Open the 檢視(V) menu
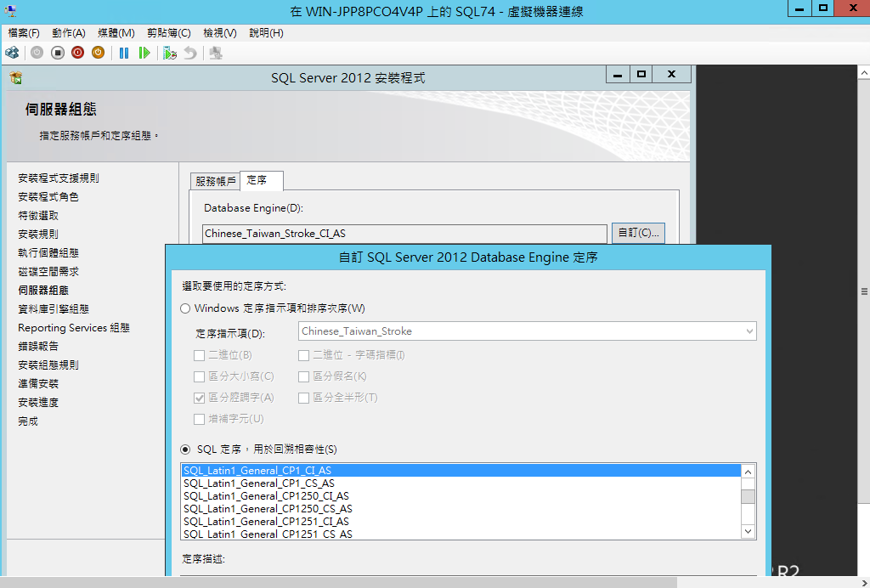870x588 pixels. pyautogui.click(x=220, y=33)
